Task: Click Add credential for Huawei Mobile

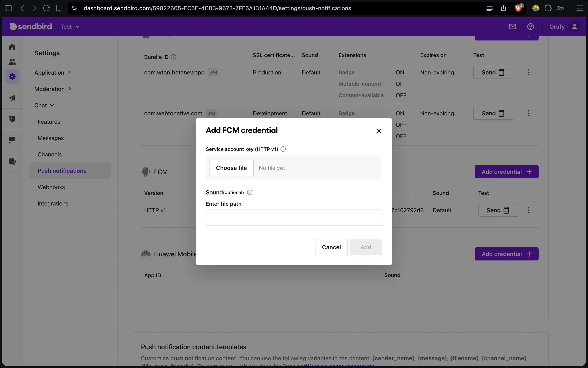Action: point(506,254)
